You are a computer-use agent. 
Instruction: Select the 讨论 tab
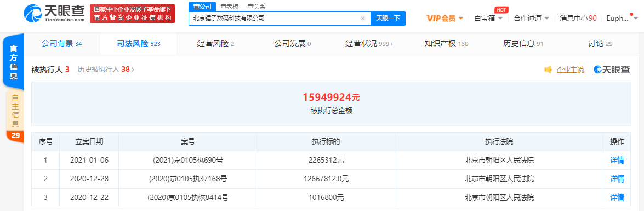601,43
